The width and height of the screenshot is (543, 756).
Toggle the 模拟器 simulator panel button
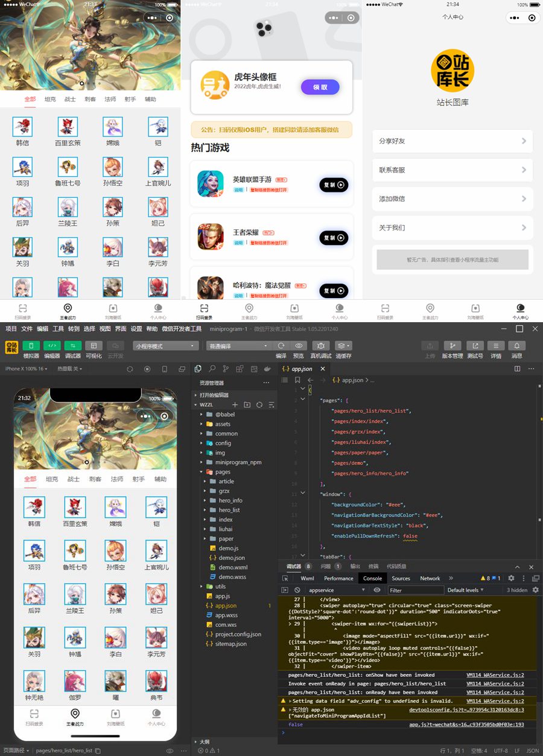(x=31, y=346)
